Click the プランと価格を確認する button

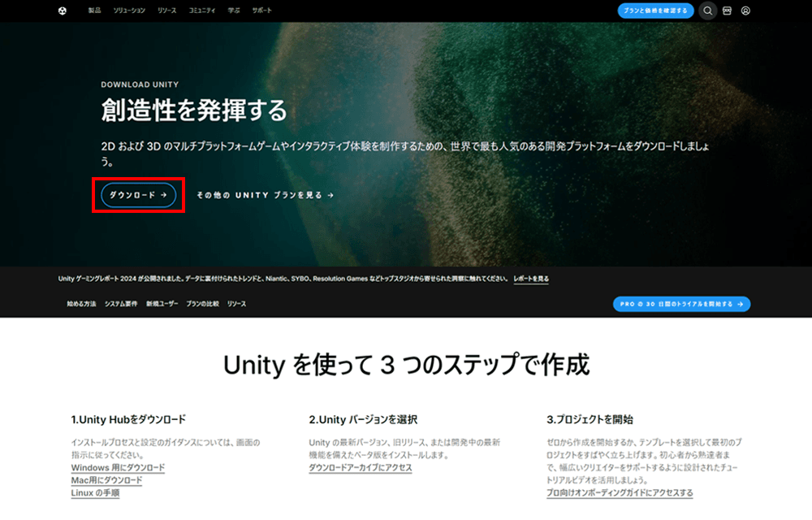(x=655, y=11)
